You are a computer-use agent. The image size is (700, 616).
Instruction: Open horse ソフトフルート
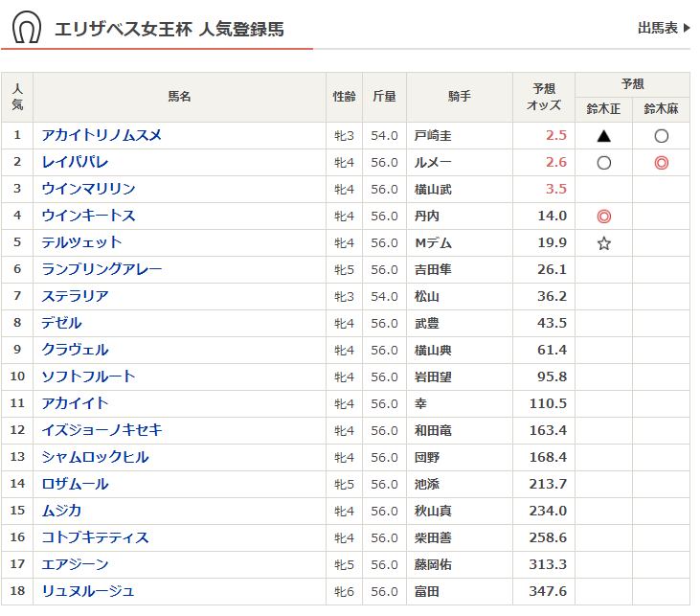[x=88, y=376]
